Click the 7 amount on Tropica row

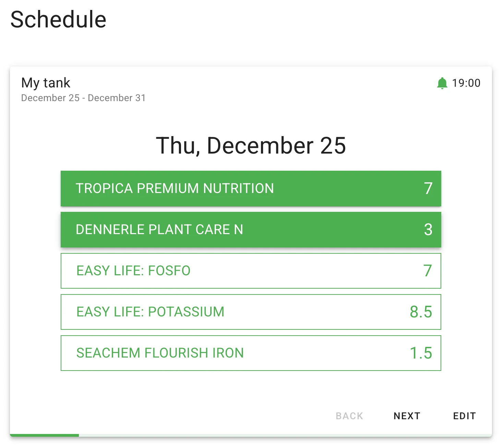428,189
